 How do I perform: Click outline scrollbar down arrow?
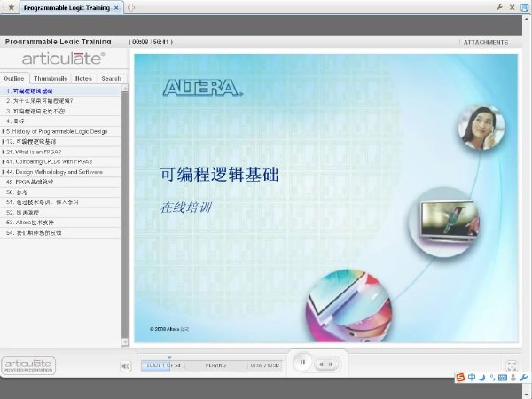pos(125,342)
